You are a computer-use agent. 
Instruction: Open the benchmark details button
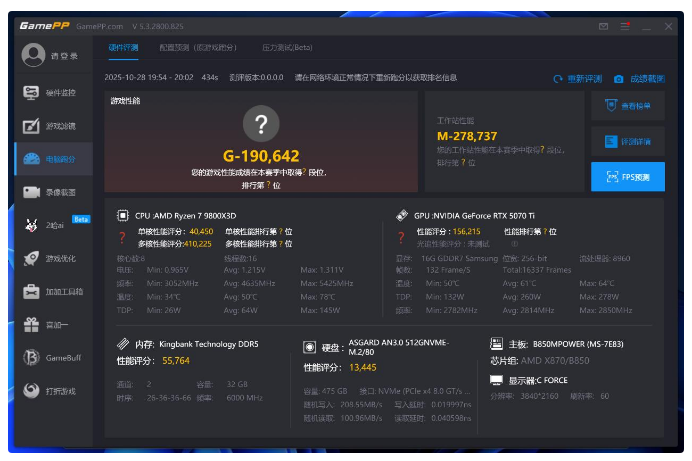628,141
